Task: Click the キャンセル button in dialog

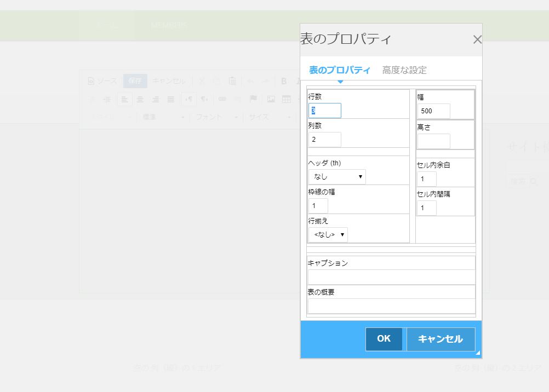Action: [441, 339]
